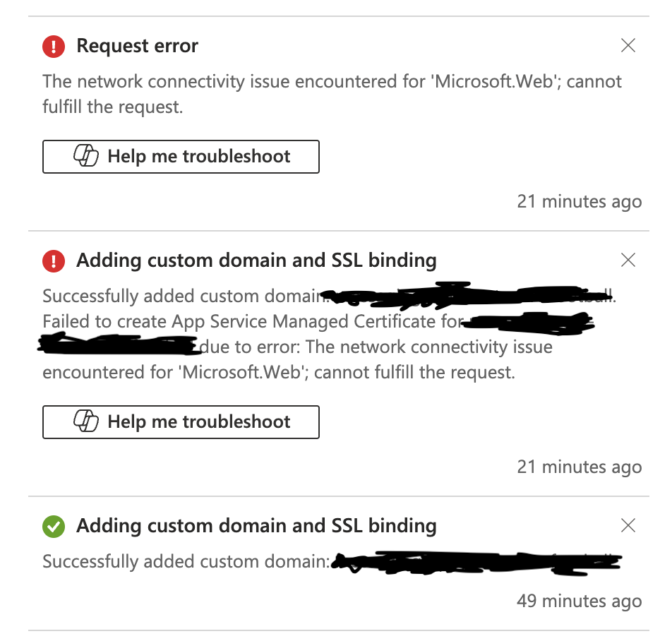The height and width of the screenshot is (641, 672).
Task: Click the '21 minutes ago' timestamp under Request error
Action: [x=580, y=201]
